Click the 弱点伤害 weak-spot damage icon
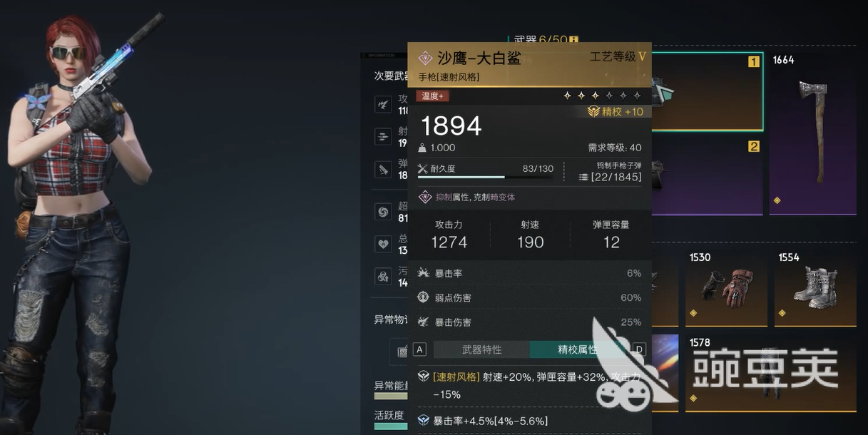Viewport: 868px width, 435px height. [424, 297]
